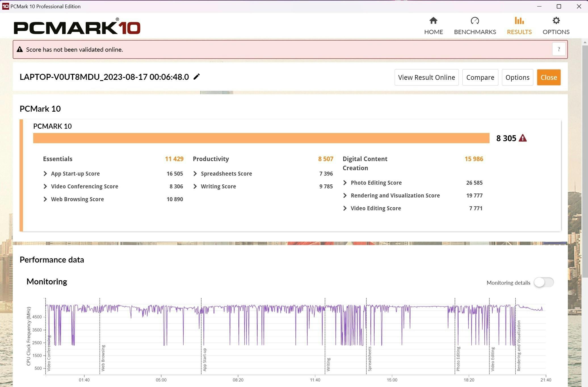Click the Productivity score 8 507
The width and height of the screenshot is (588, 387).
click(325, 159)
